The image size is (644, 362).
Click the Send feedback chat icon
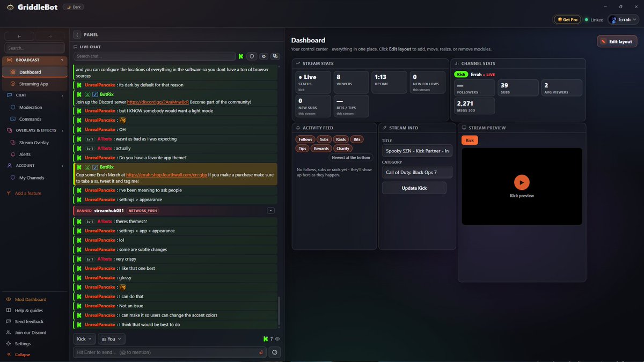click(9, 321)
